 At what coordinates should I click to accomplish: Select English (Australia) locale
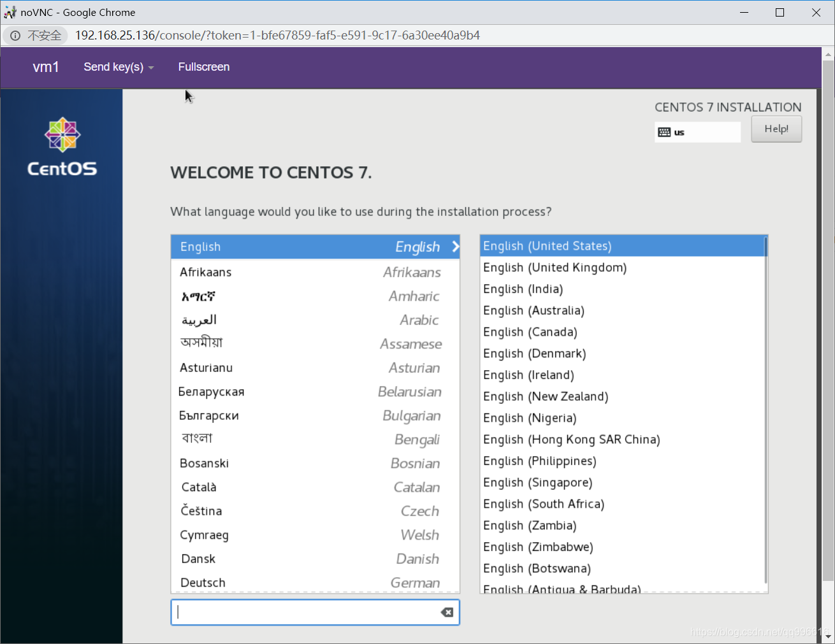pos(621,310)
